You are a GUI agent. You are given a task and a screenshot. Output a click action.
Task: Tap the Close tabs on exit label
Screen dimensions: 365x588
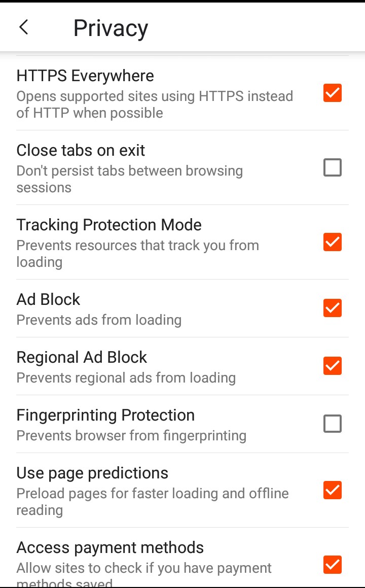(x=81, y=150)
